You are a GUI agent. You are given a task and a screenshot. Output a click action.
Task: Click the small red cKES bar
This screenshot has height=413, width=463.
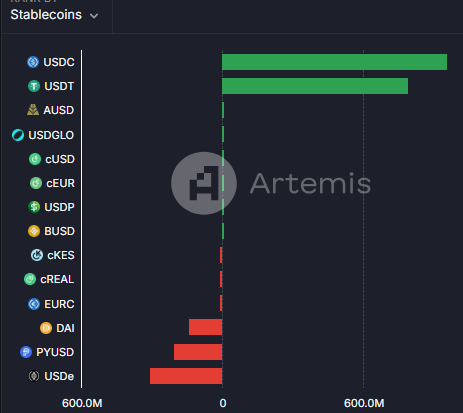(221, 255)
